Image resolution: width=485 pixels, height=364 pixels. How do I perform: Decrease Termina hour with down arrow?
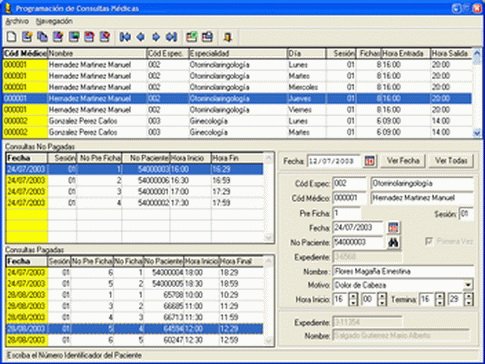point(440,303)
